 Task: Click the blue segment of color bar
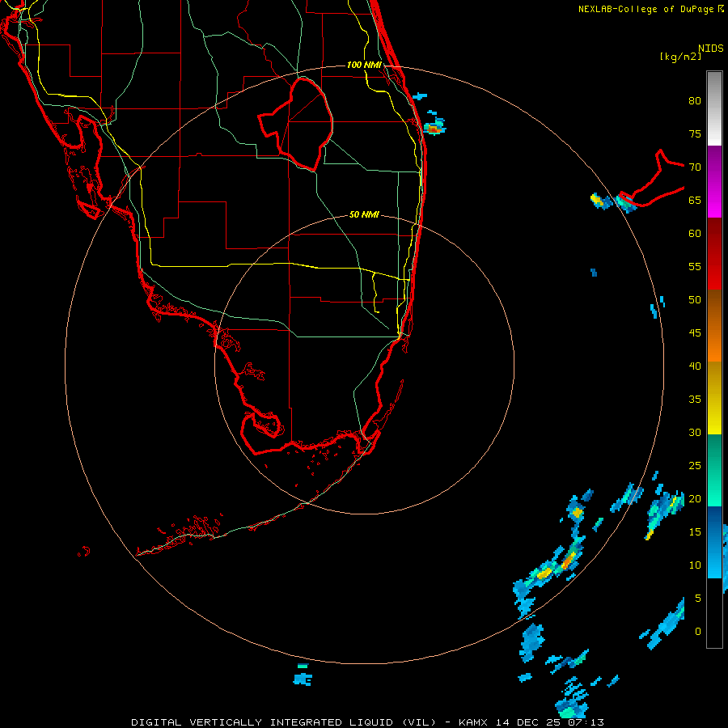point(714,542)
